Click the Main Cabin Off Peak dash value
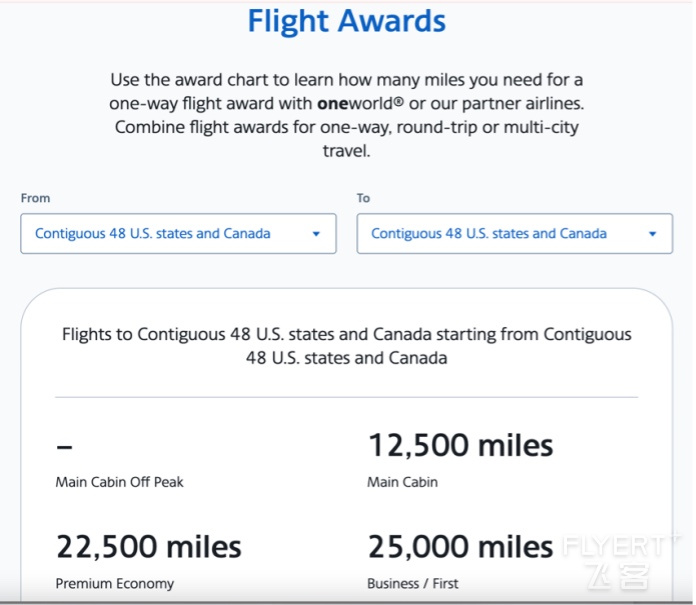 [64, 447]
